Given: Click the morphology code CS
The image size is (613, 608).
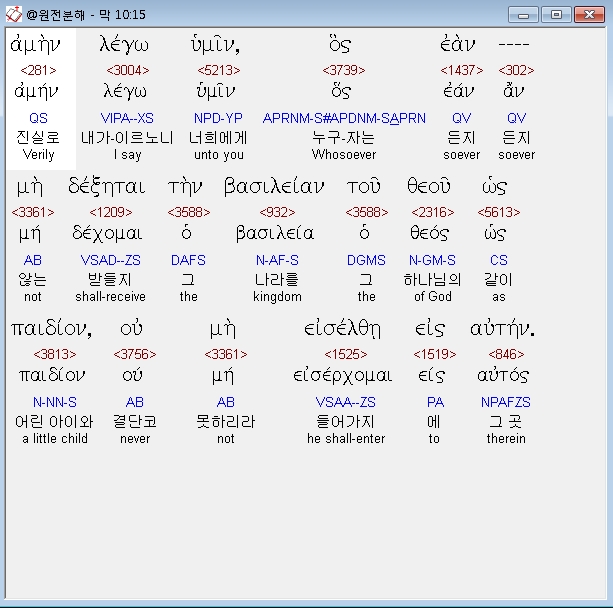Looking at the screenshot, I should click(x=499, y=260).
